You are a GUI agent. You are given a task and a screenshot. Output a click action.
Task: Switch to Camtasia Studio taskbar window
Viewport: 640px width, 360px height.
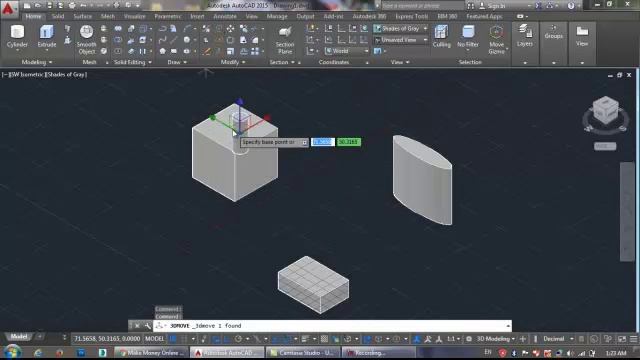pos(302,353)
